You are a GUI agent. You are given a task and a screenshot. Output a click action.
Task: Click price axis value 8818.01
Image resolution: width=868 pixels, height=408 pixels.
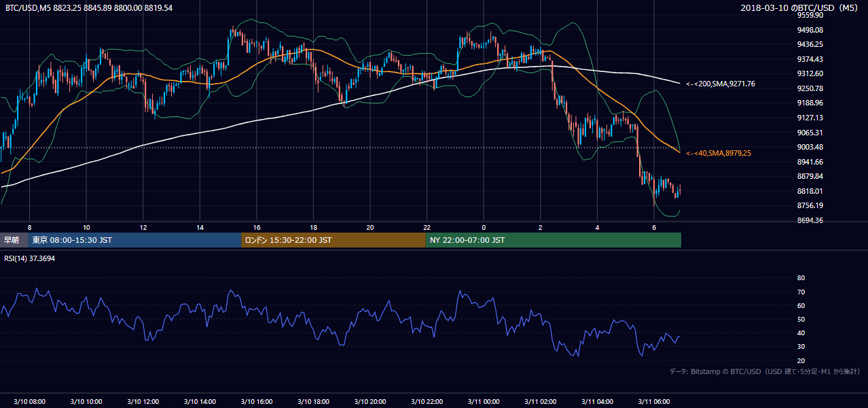tap(810, 191)
